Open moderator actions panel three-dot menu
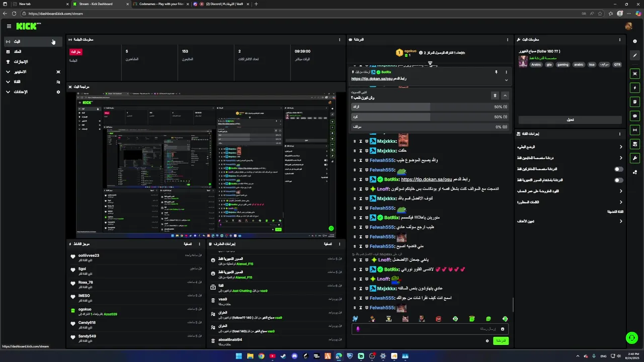Screen dimensions: 644x362 pyautogui.click(x=340, y=244)
